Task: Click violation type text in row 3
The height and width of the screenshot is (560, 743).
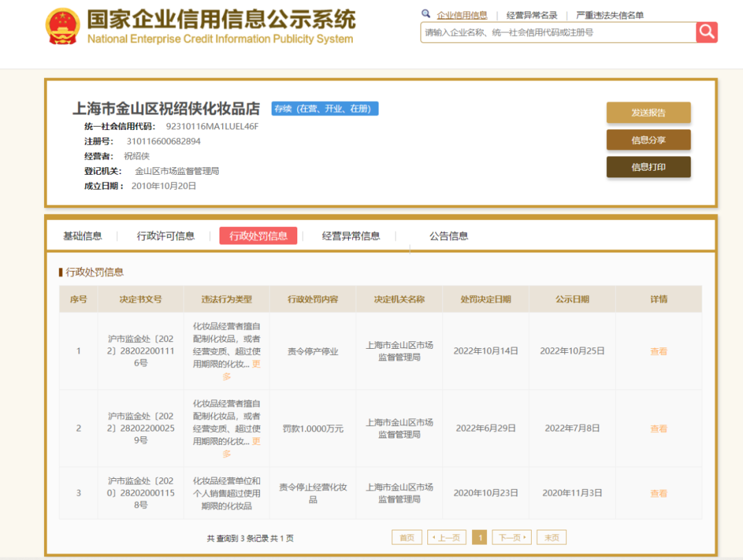Action: pyautogui.click(x=226, y=493)
